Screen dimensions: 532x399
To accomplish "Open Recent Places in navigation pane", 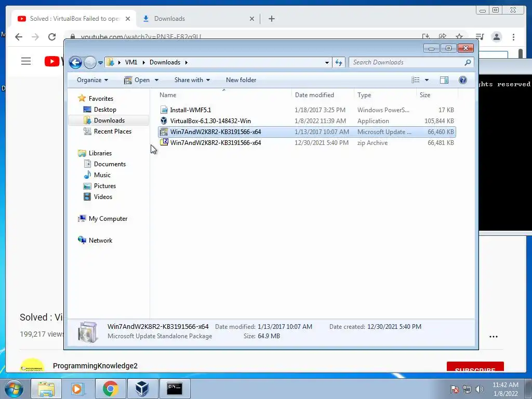I will 108,131.
